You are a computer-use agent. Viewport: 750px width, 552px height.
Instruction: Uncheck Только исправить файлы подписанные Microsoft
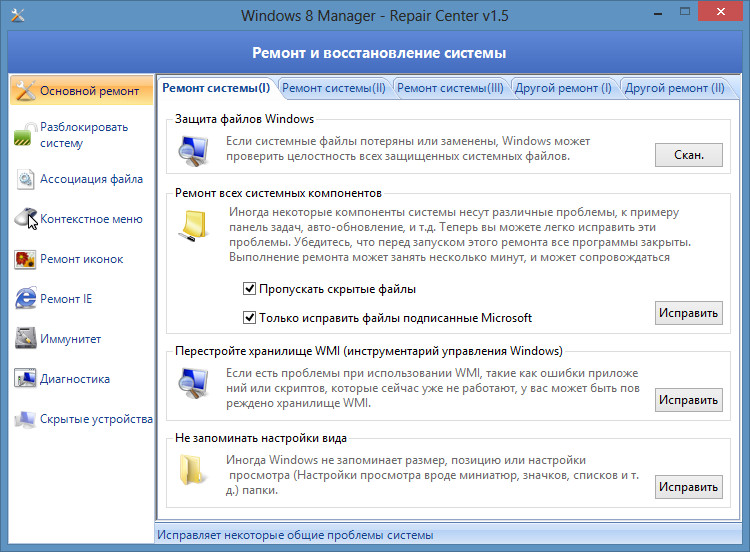(250, 318)
